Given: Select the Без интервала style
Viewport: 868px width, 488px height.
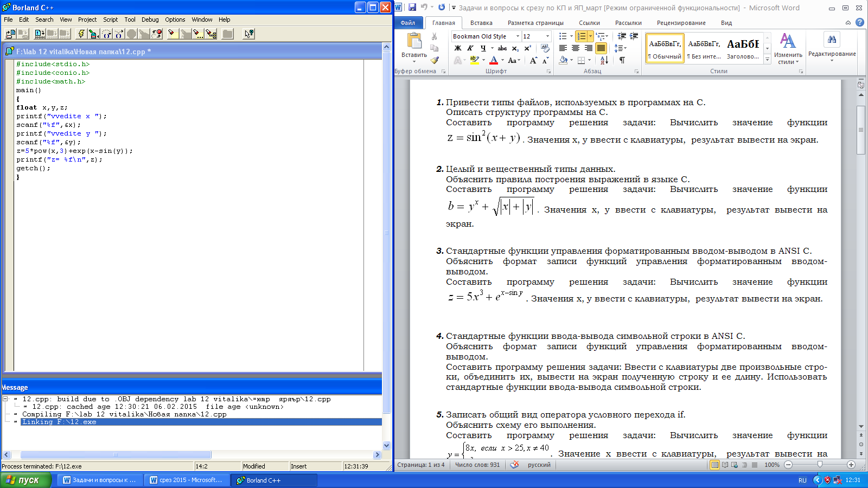Looking at the screenshot, I should click(x=704, y=49).
